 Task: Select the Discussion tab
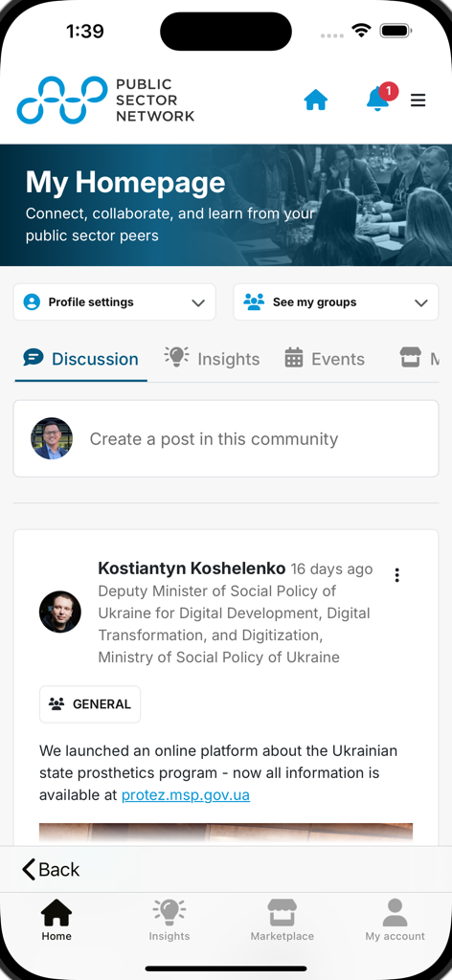(x=80, y=359)
